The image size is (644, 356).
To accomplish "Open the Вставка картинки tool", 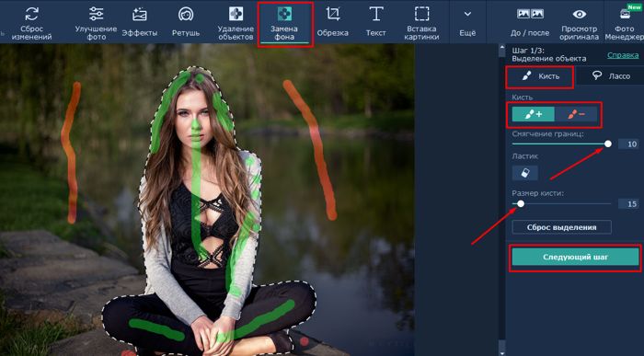I will pos(421,23).
